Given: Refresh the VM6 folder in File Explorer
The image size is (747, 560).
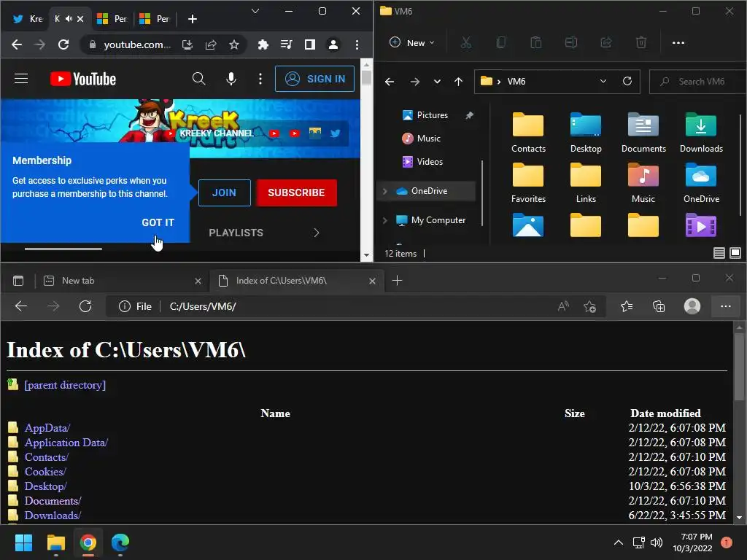Looking at the screenshot, I should (627, 81).
